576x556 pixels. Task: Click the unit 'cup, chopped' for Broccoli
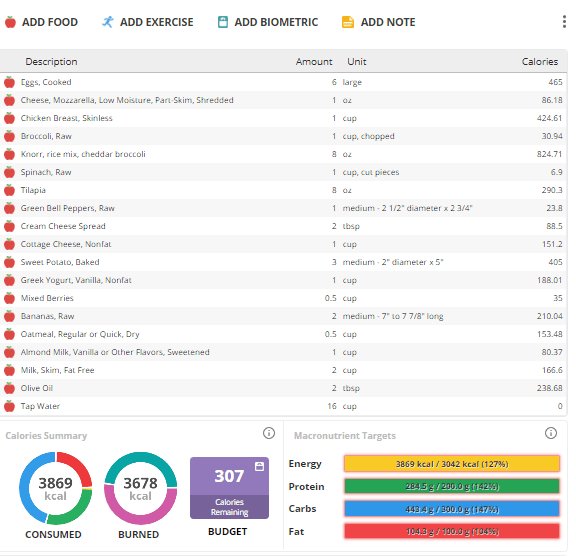point(368,136)
